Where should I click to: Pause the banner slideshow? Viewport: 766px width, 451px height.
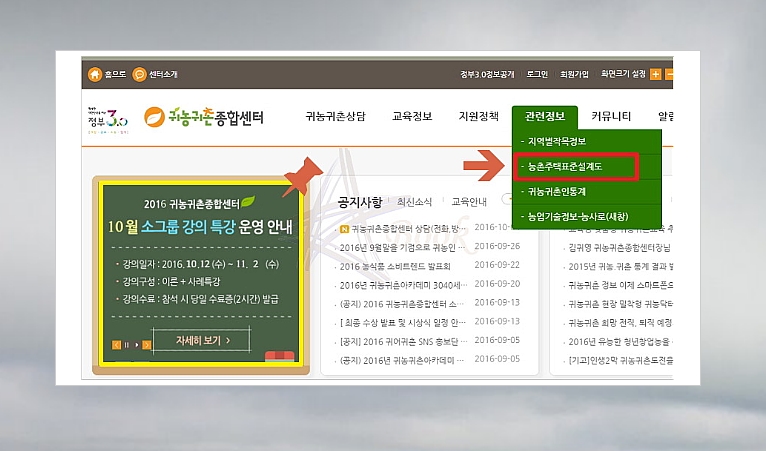point(127,345)
